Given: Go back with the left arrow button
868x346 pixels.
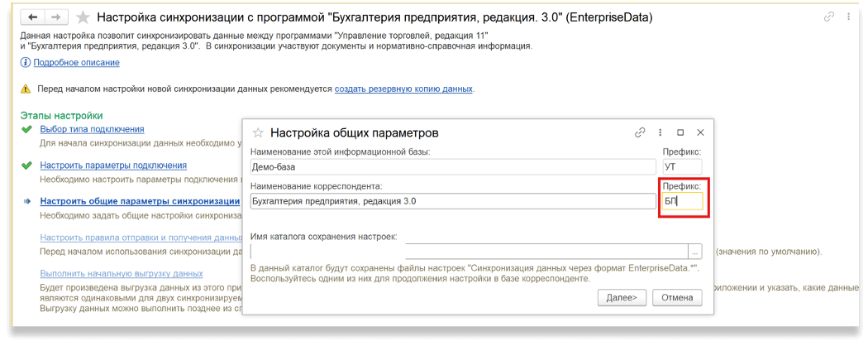Looking at the screenshot, I should [33, 17].
